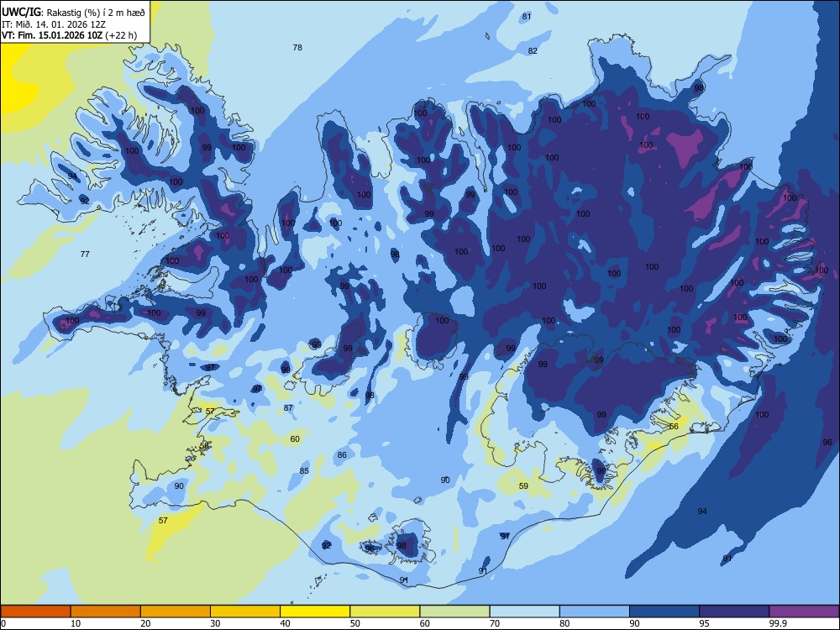Click the medium blue 80–90 legend swatch
The width and height of the screenshot is (840, 630).
coord(595,612)
